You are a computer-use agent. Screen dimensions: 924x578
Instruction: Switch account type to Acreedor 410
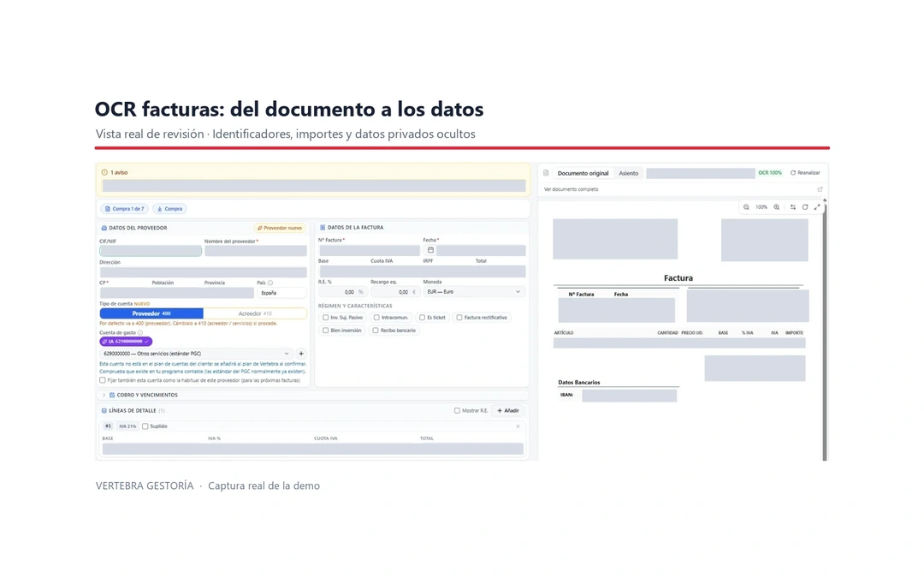[255, 313]
